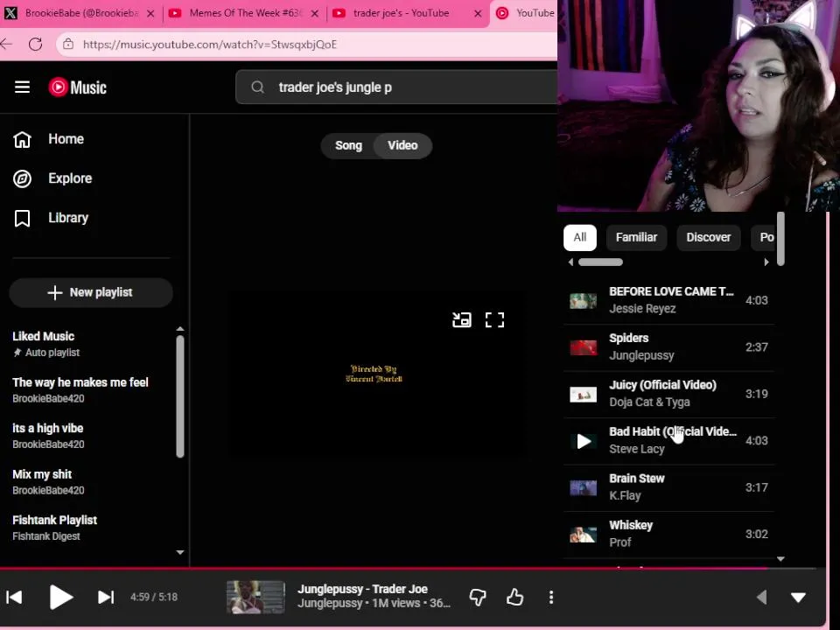
Task: Select the All filter chip
Action: point(579,237)
